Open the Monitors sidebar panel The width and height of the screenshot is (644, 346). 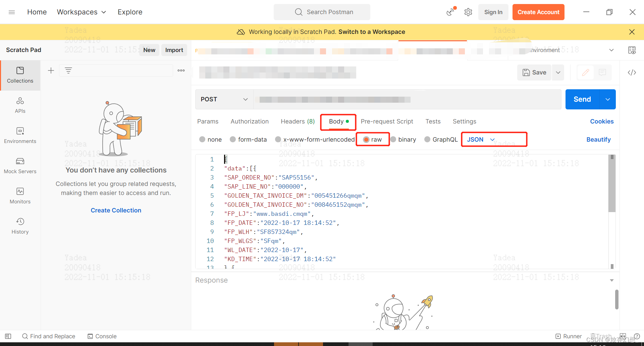(x=20, y=196)
